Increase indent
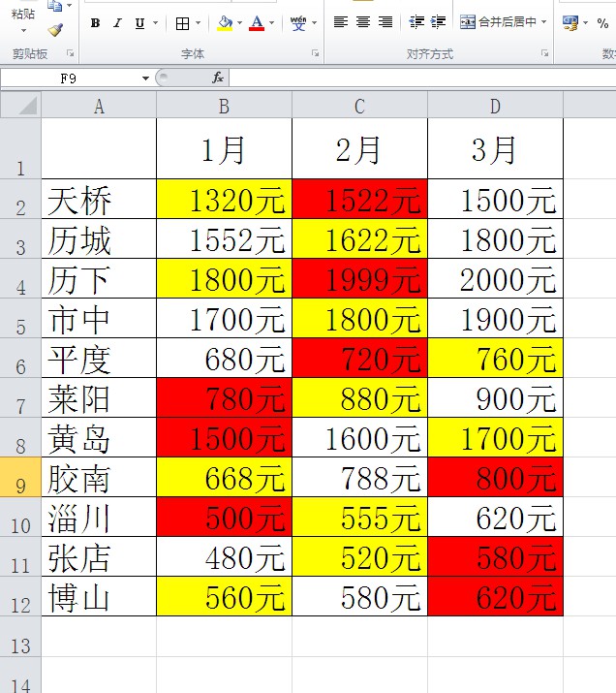Screen dimensions: 616x693 pos(438,22)
